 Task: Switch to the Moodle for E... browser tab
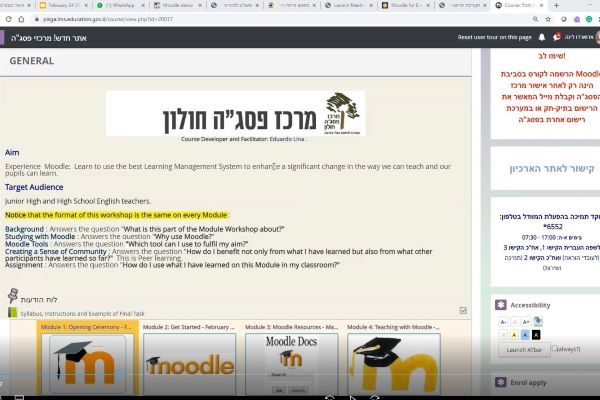[406, 5]
